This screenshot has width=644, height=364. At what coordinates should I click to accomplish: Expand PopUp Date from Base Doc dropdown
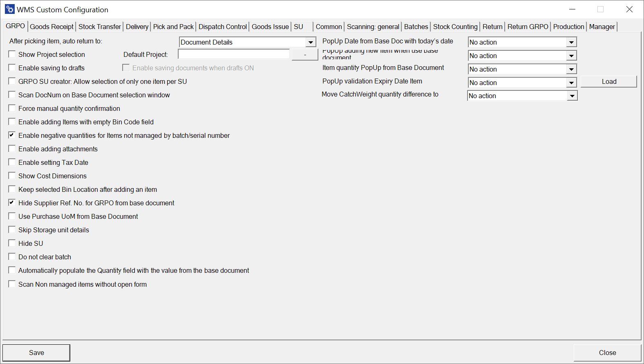pyautogui.click(x=571, y=42)
